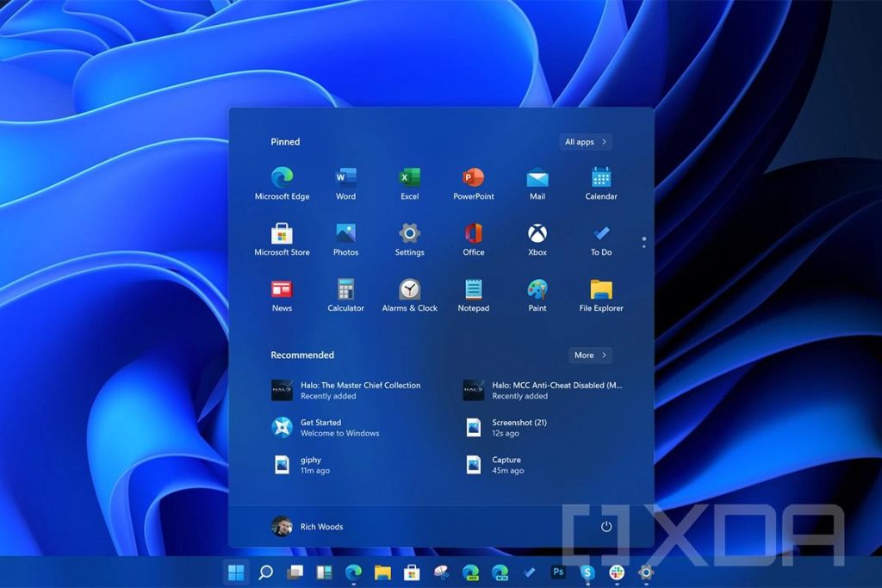
Task: Open Widgets from the taskbar
Action: [x=324, y=573]
